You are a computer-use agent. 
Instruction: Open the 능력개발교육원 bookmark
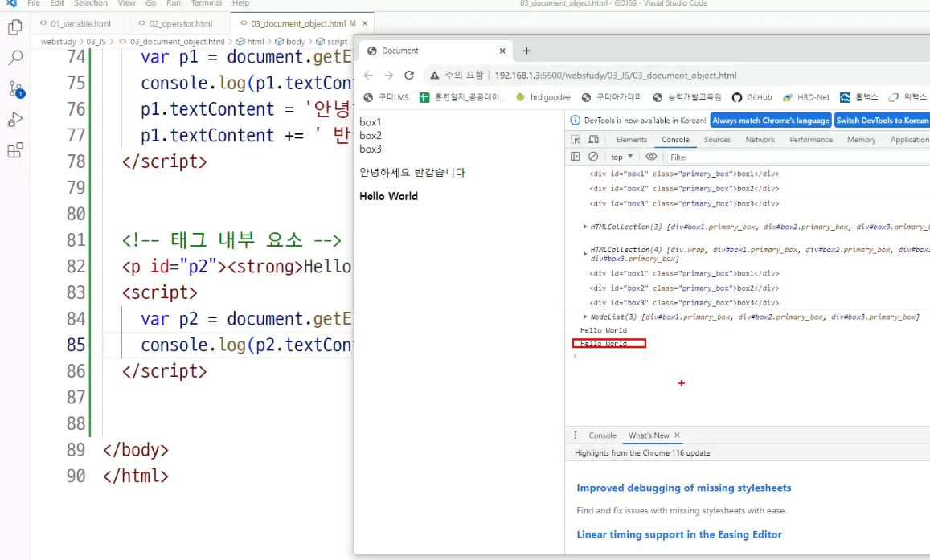tap(687, 97)
